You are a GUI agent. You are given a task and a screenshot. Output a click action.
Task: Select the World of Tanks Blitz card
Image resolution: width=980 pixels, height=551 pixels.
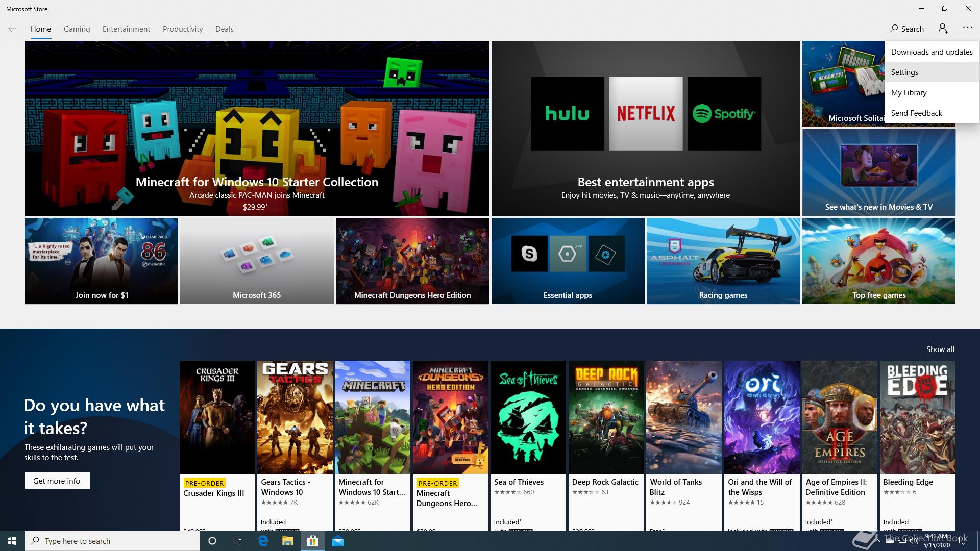684,445
